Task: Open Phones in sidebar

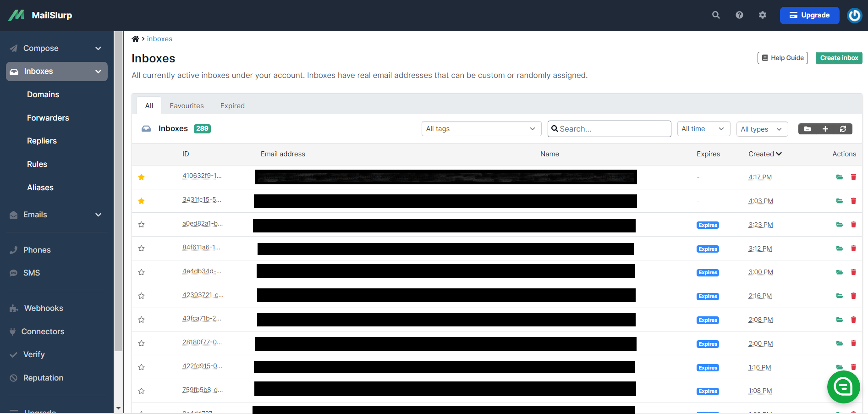Action: pos(37,250)
